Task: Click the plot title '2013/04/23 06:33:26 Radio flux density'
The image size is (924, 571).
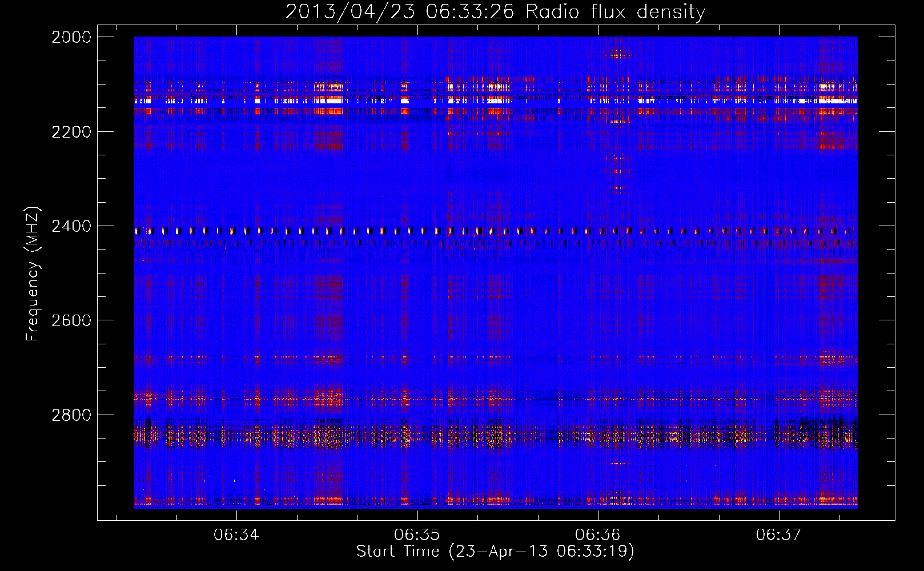Action: (x=495, y=11)
